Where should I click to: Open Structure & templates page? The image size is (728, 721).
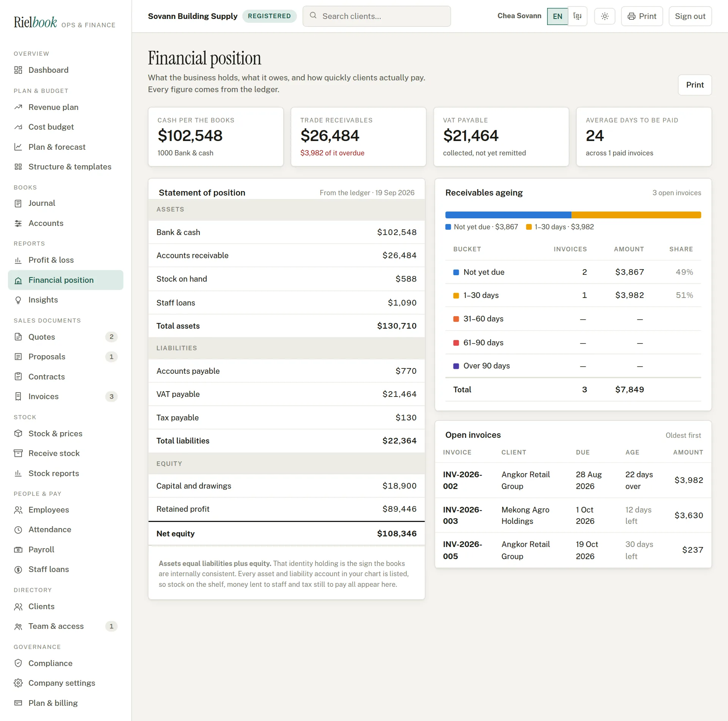click(65, 167)
